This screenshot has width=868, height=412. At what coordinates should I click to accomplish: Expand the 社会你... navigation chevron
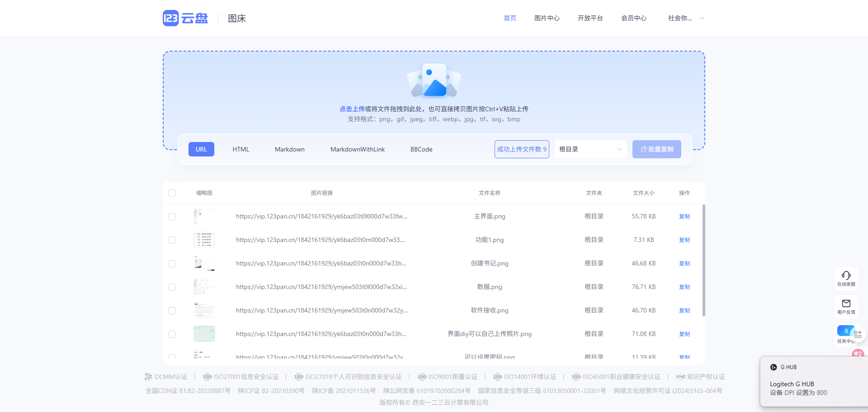click(x=701, y=19)
